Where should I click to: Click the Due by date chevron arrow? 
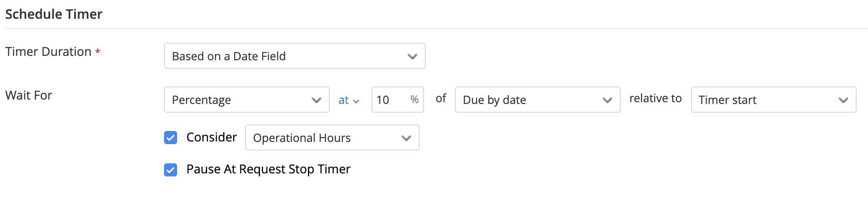607,100
